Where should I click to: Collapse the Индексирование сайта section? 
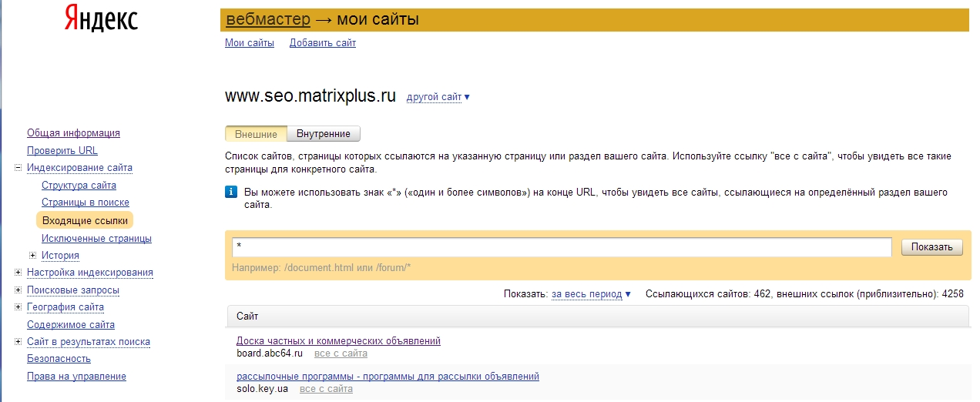point(18,168)
